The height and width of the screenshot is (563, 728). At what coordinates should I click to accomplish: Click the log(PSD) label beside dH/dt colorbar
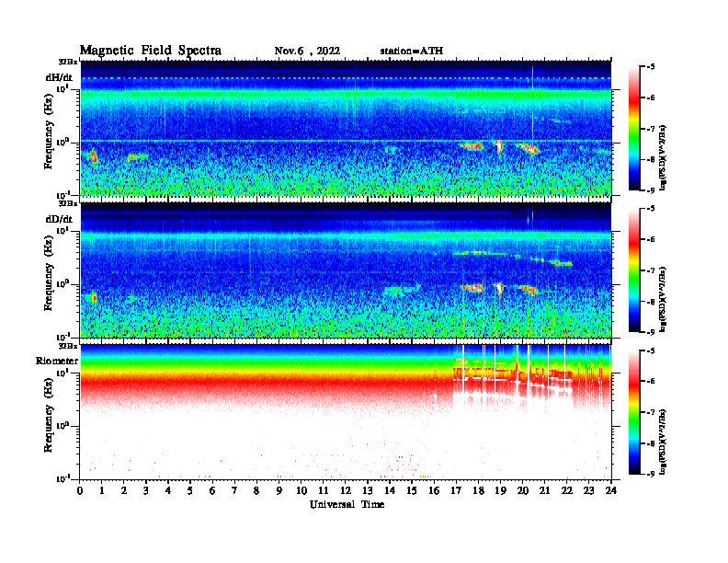663,157
